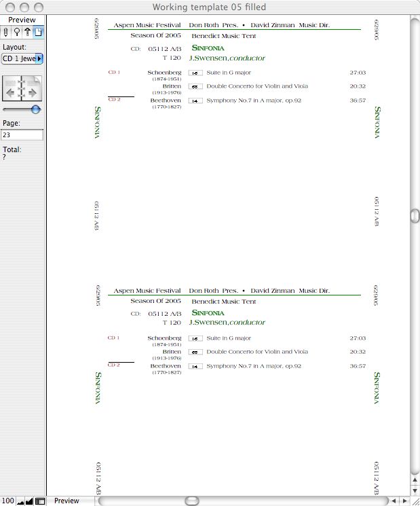This screenshot has height=506, width=420.
Task: Click track icon next to top Symphony No.7
Action: [195, 101]
